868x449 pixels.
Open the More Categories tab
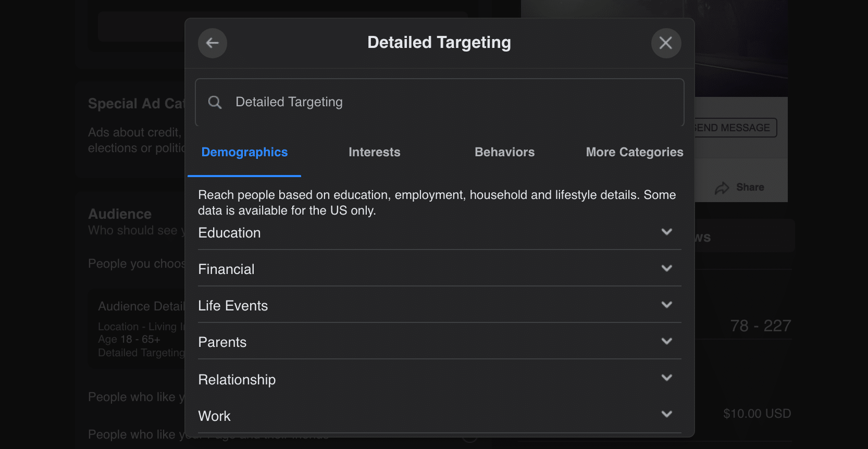click(x=635, y=152)
